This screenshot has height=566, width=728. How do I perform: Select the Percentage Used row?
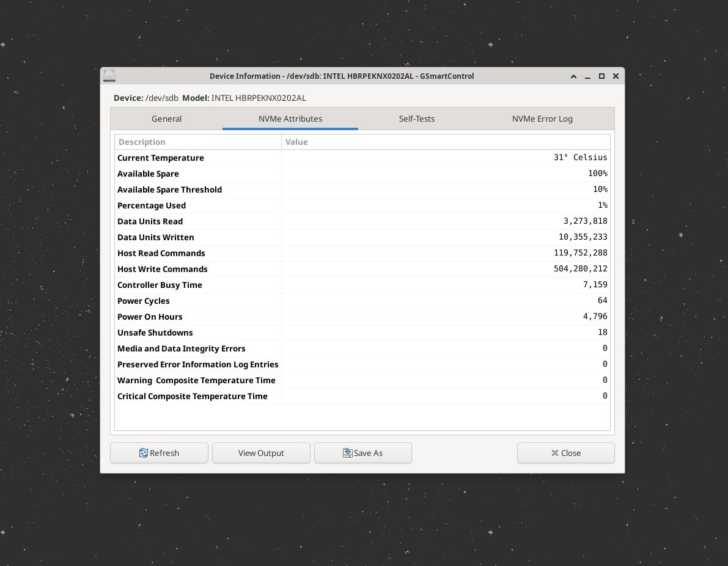[x=362, y=205]
